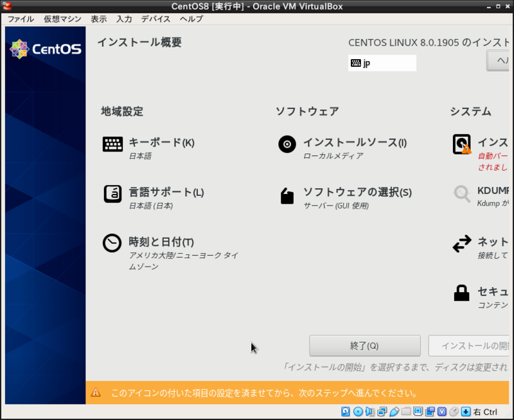Click the orange warning message text
514x420 pixels.
[264, 393]
